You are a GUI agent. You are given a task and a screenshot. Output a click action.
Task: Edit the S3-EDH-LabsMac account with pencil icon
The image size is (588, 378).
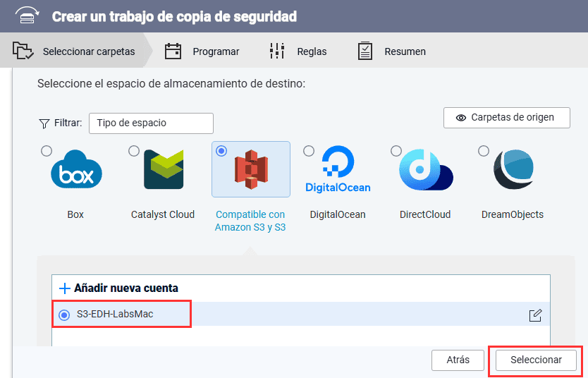pos(535,315)
